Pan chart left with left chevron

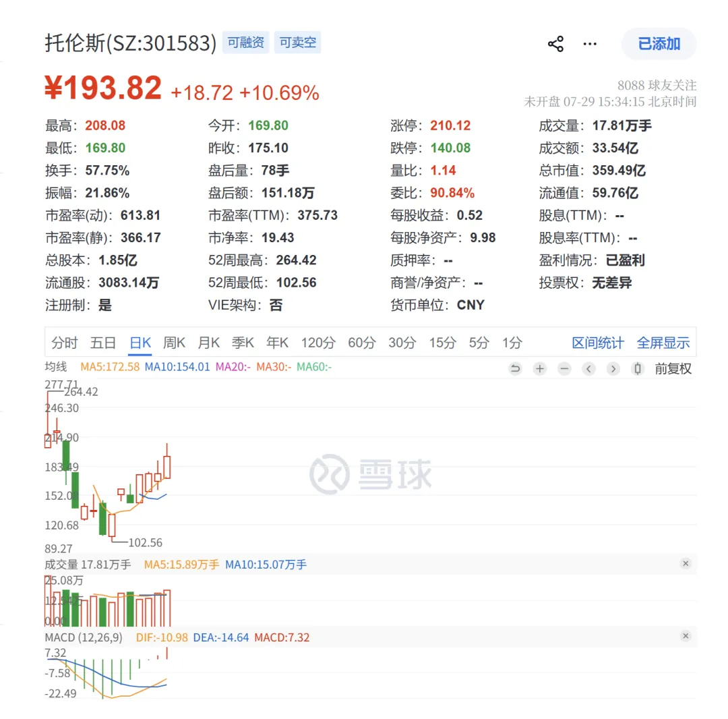point(588,369)
